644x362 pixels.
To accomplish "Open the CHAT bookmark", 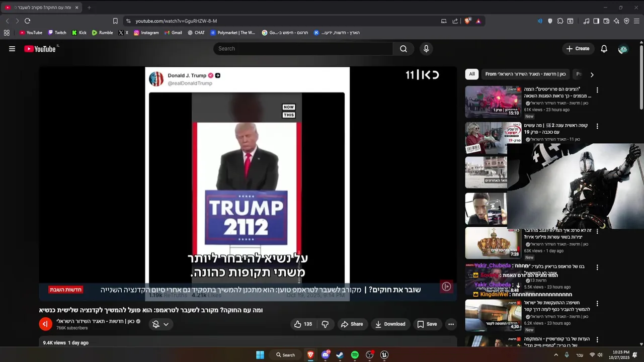I will click(196, 33).
